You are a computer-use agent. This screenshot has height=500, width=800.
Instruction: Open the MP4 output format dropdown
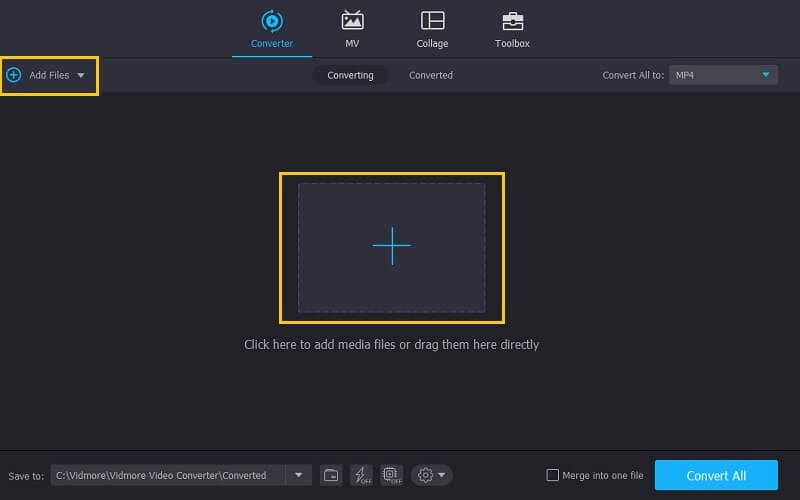coord(724,75)
